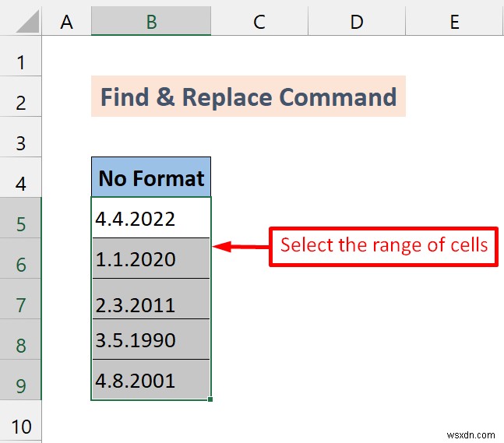
Task: Click cell containing 2.3.2011
Action: (151, 299)
